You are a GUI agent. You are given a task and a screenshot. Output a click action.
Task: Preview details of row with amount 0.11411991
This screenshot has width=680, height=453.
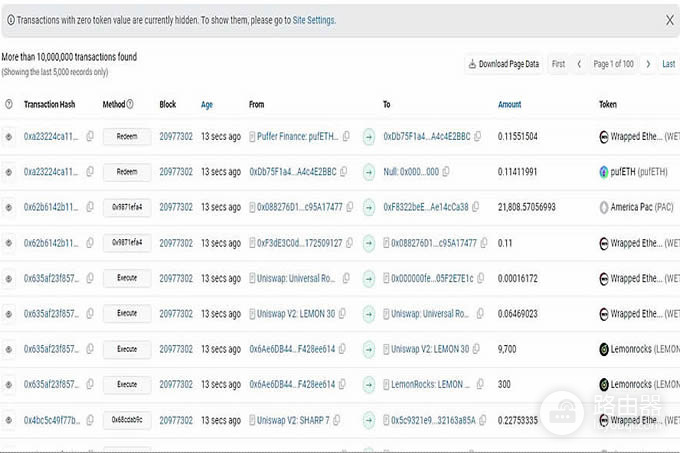click(9, 172)
